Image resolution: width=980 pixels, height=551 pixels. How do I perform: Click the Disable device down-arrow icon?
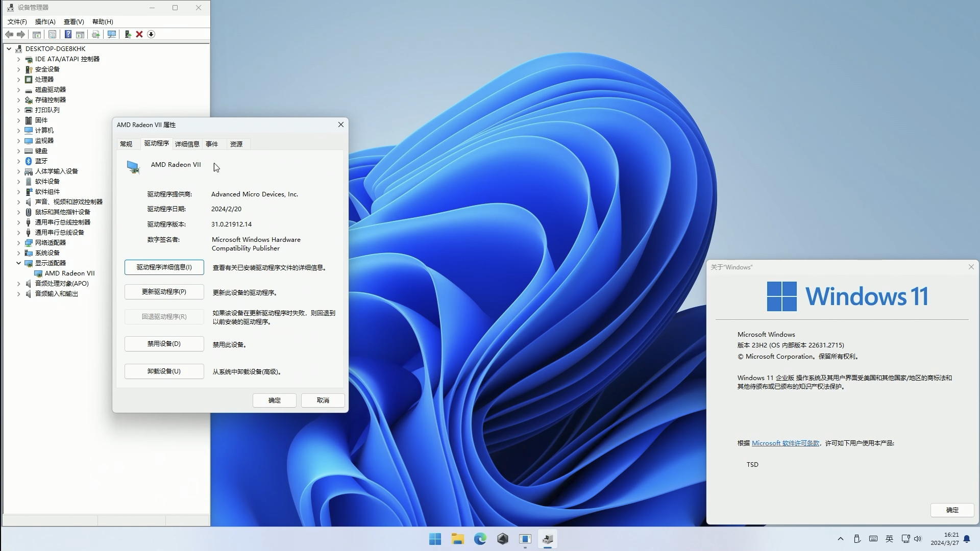tap(151, 34)
